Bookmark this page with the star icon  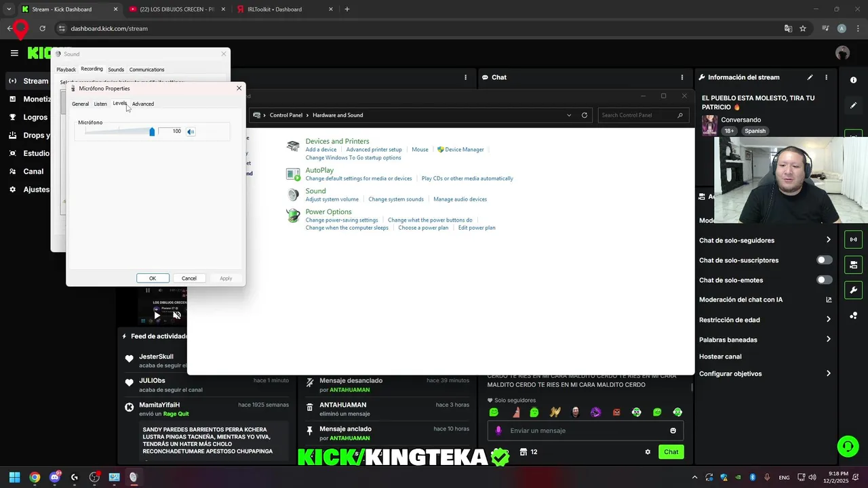[803, 28]
